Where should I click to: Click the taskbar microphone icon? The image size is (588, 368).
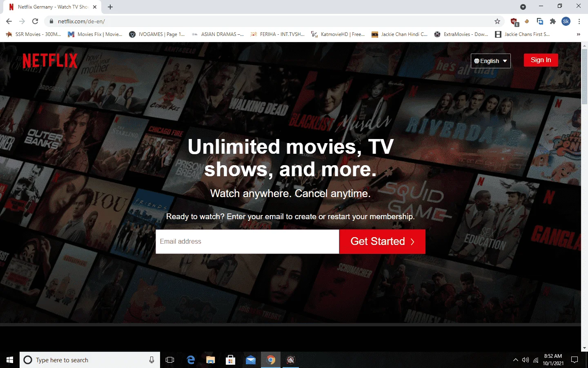click(x=151, y=360)
